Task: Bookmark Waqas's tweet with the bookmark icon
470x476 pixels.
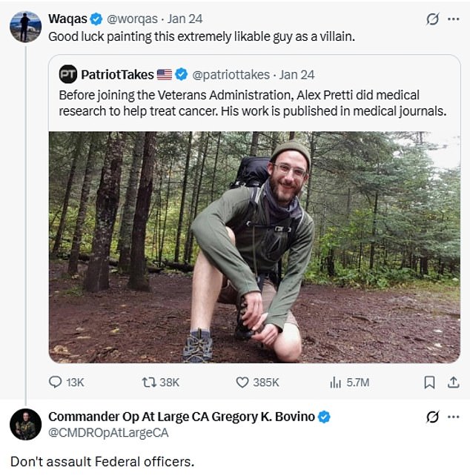Action: click(428, 382)
